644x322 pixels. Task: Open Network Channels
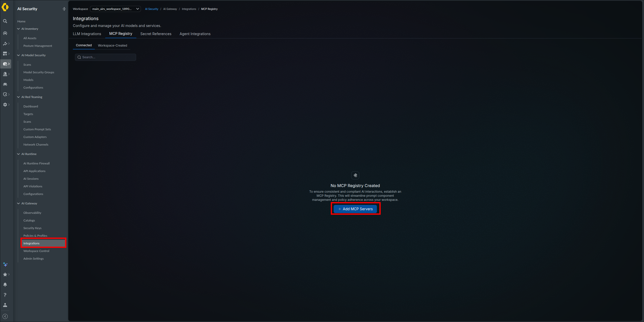(36, 145)
